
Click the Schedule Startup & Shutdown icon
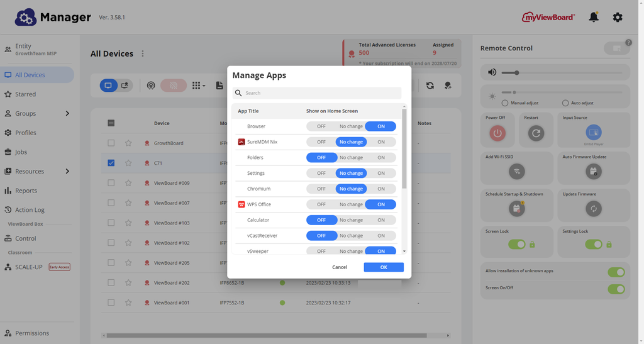click(x=517, y=208)
